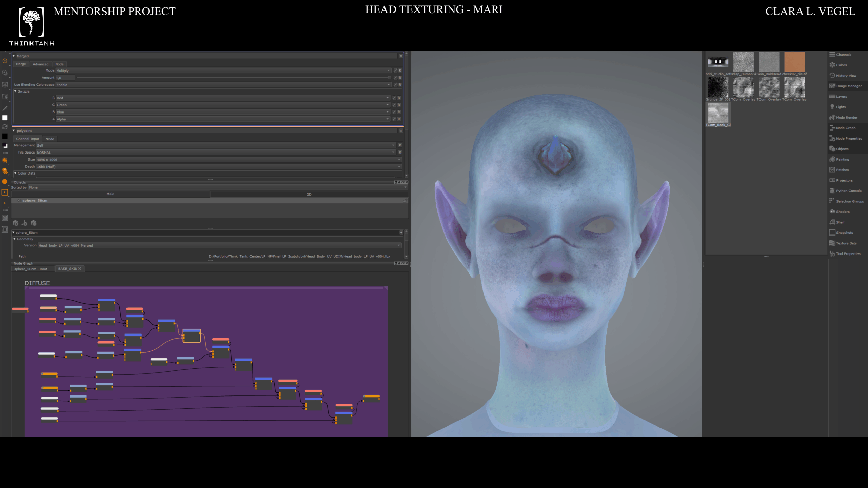Toggle visibility eye of sphere_50cm object
The width and height of the screenshot is (868, 488).
tap(19, 201)
